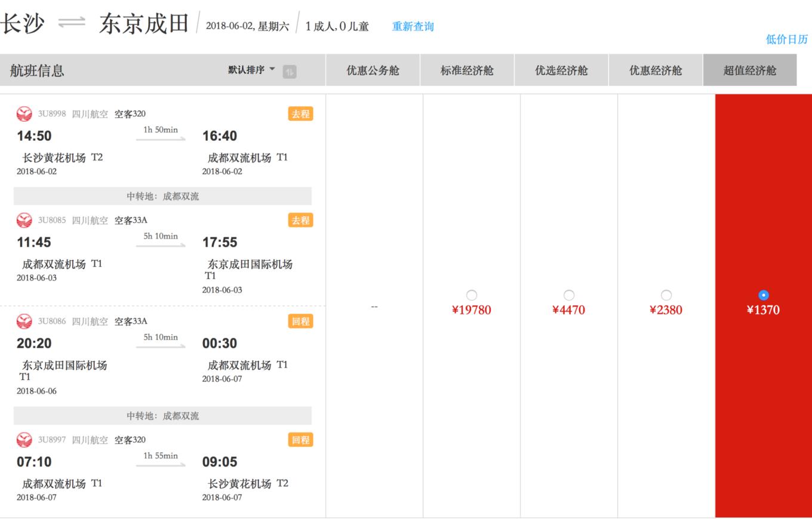Viewport: 812px width, 519px height.
Task: Click the airline logo on flight 3U8997
Action: [x=24, y=440]
